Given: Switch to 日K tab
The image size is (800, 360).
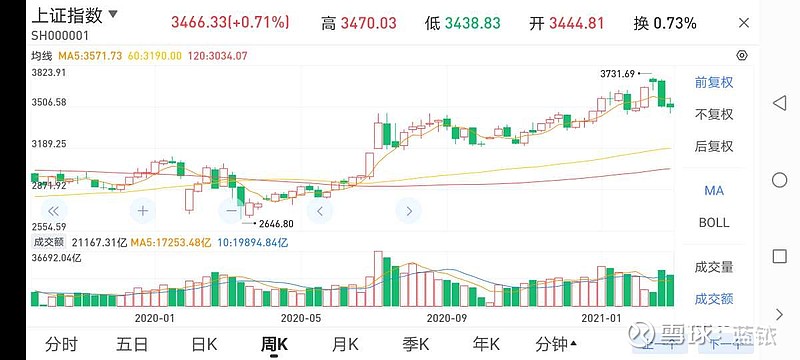Looking at the screenshot, I should click(x=204, y=345).
